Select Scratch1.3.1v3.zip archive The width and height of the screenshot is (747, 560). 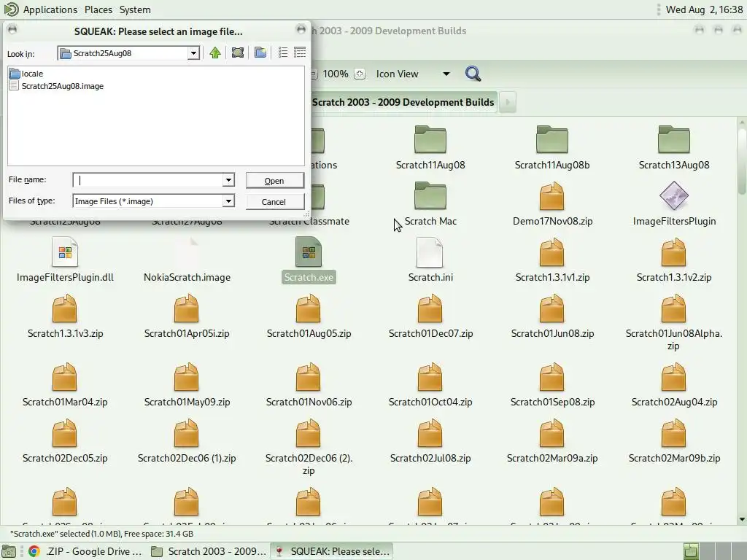coord(65,316)
